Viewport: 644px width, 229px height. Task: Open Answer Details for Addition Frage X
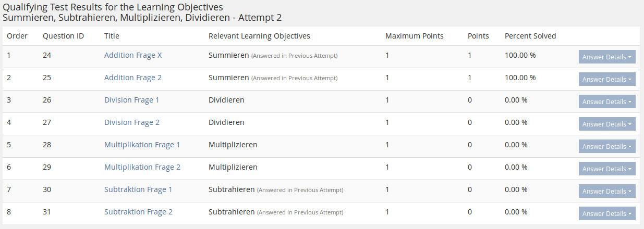tap(607, 57)
